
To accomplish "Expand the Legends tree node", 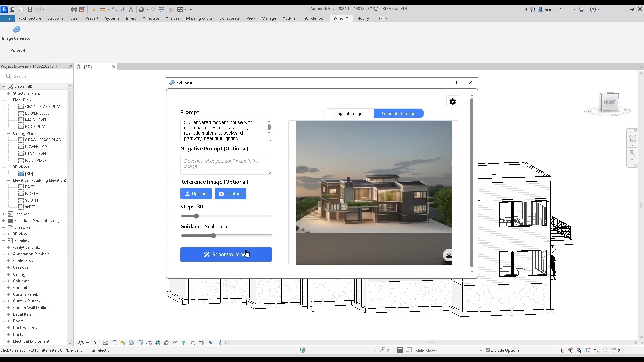I will pyautogui.click(x=3, y=214).
